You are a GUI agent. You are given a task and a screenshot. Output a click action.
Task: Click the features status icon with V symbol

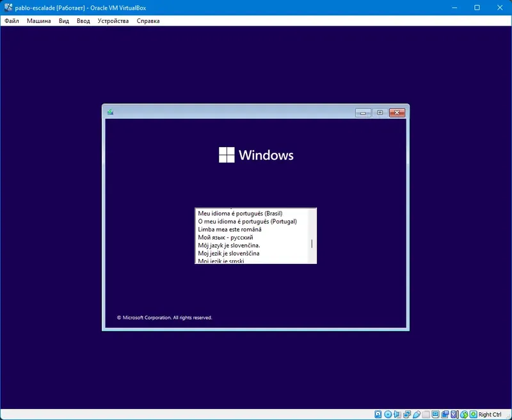pos(453,414)
